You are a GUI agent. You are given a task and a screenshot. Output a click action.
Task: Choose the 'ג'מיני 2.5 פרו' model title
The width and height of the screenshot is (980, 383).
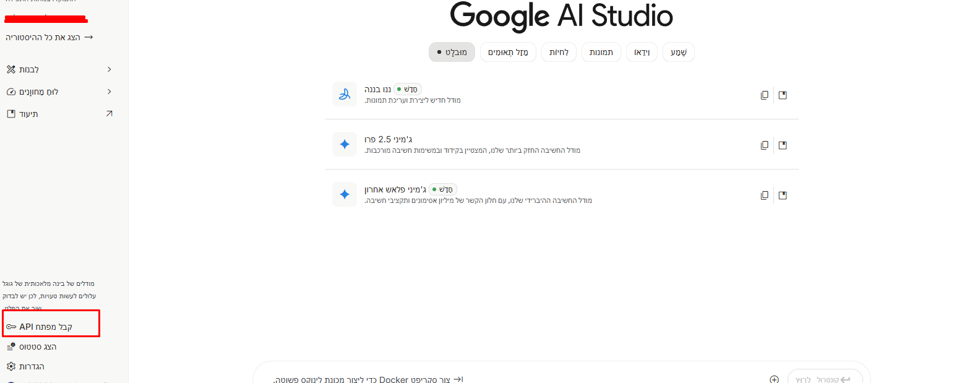click(x=388, y=139)
